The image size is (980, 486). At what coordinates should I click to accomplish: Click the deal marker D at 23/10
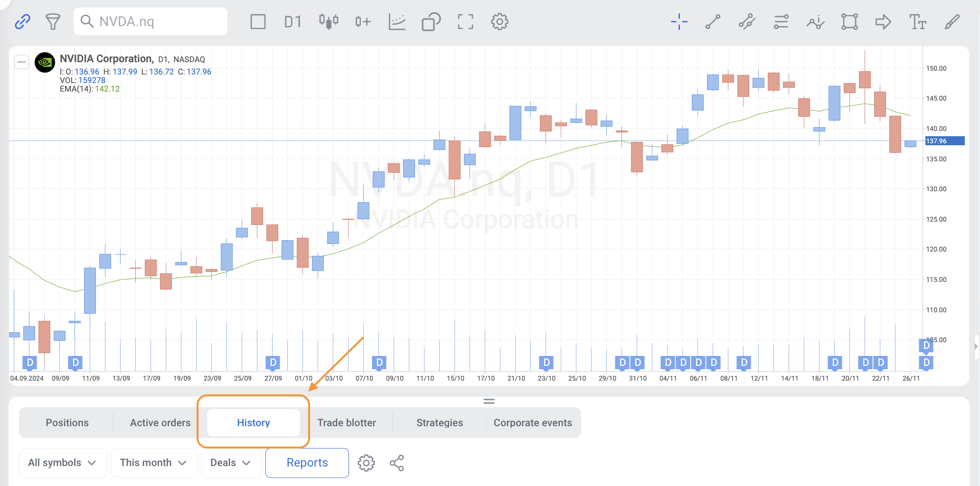[x=547, y=363]
